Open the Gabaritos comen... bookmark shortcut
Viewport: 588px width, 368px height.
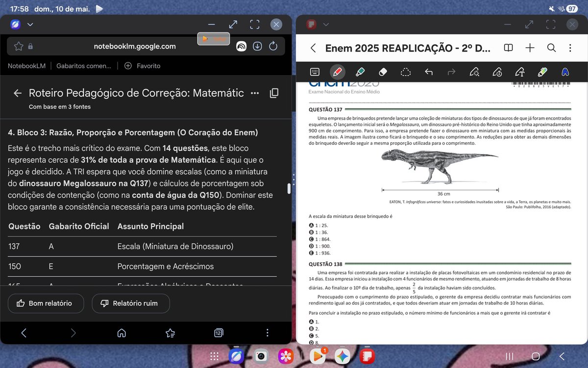(84, 66)
